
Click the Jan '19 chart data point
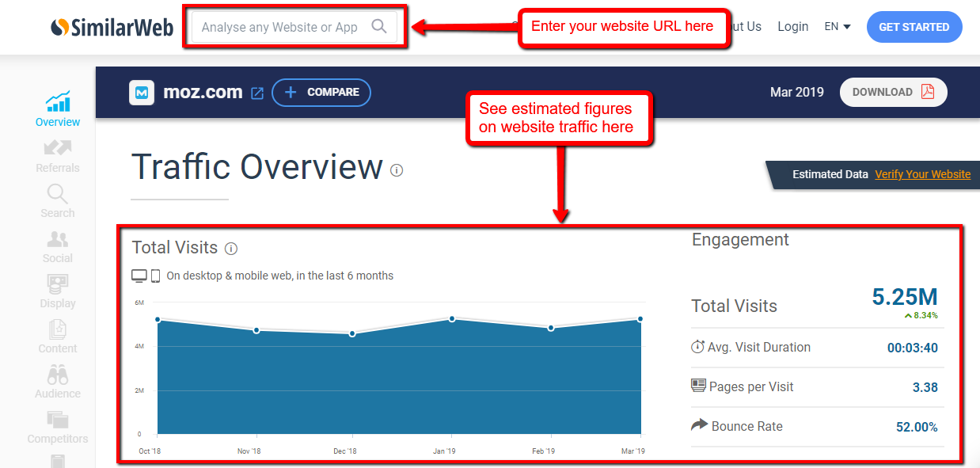452,318
